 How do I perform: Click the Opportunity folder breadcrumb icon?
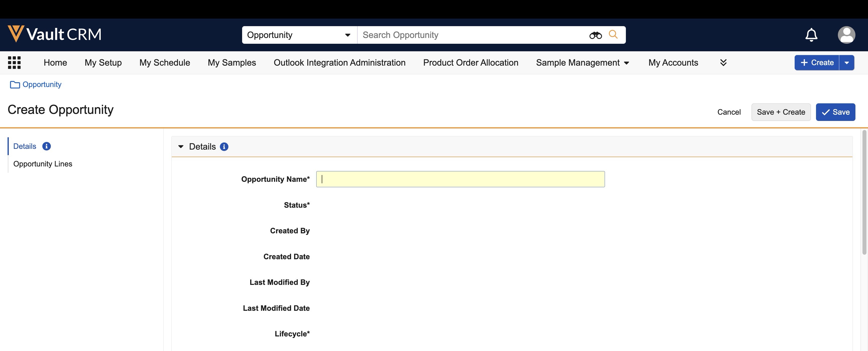coord(15,85)
